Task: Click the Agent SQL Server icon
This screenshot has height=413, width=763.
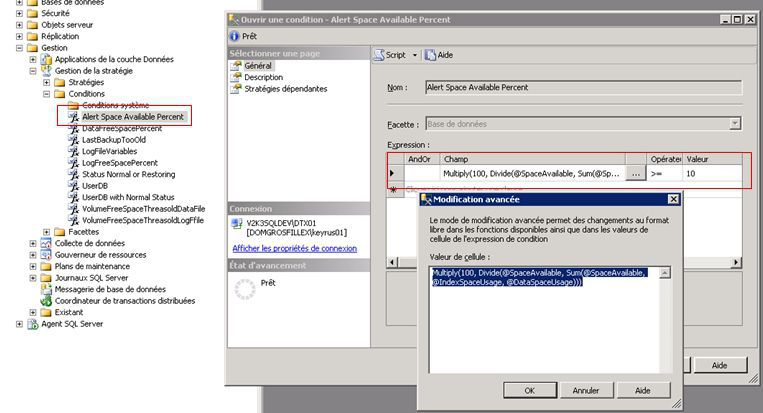Action: tap(33, 324)
